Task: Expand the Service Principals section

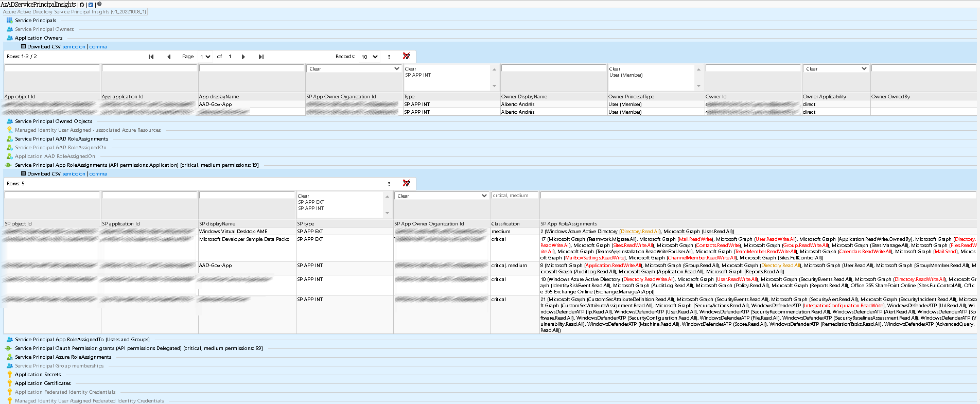Action: (x=36, y=21)
